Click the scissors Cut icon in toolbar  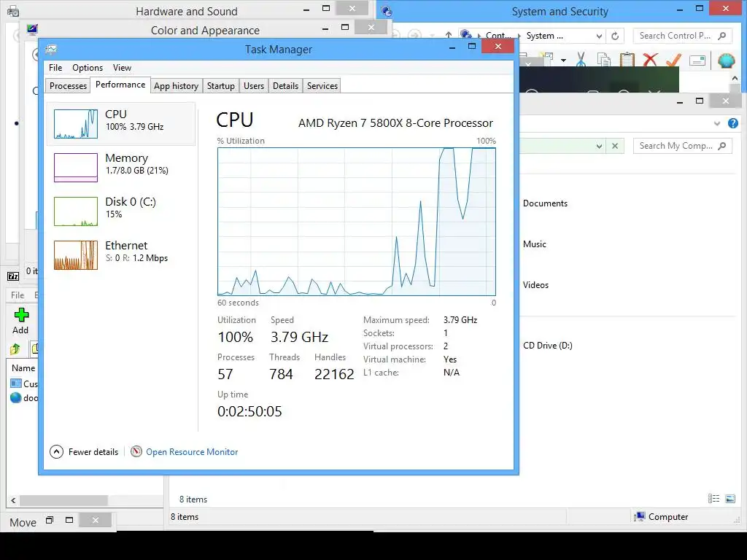pos(581,60)
